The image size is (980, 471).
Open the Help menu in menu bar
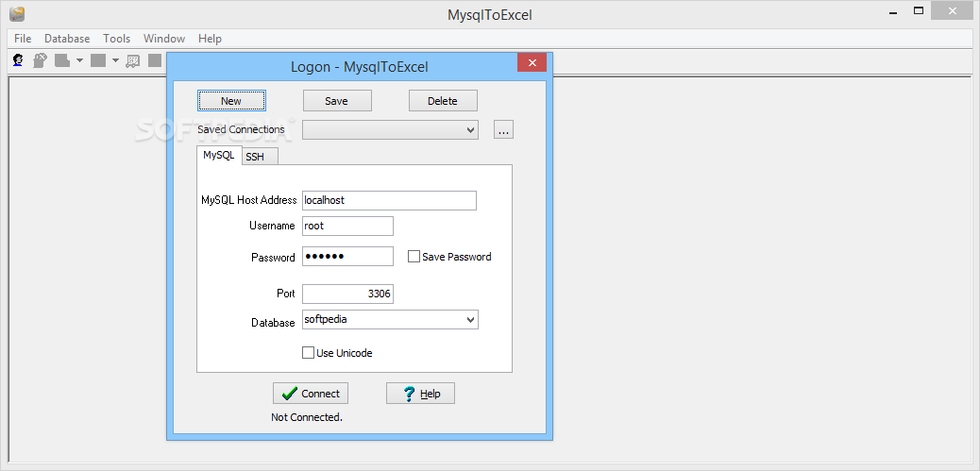210,39
